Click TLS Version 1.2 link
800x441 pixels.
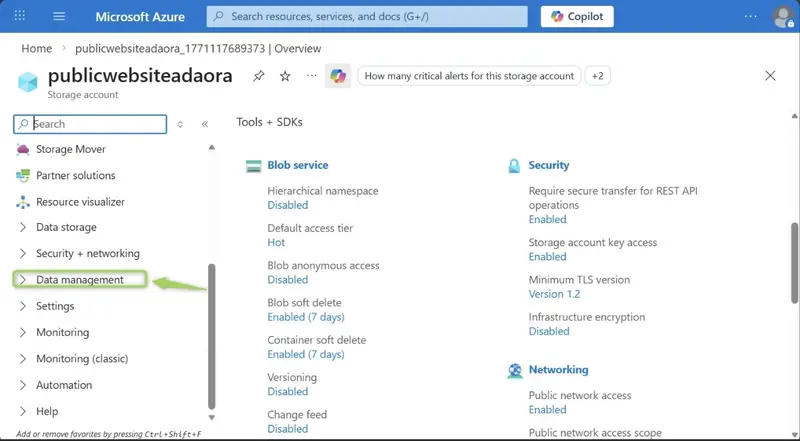pos(554,294)
